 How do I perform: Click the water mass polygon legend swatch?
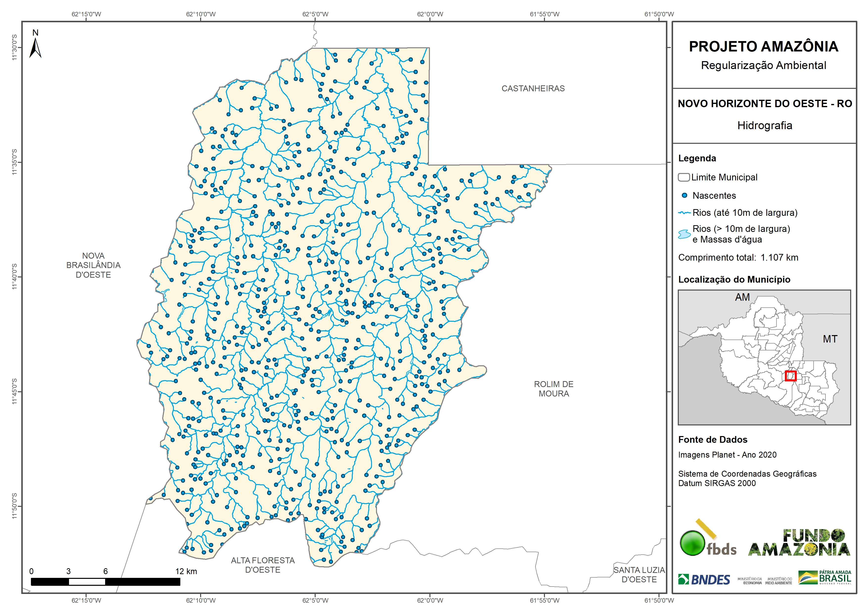coord(684,234)
